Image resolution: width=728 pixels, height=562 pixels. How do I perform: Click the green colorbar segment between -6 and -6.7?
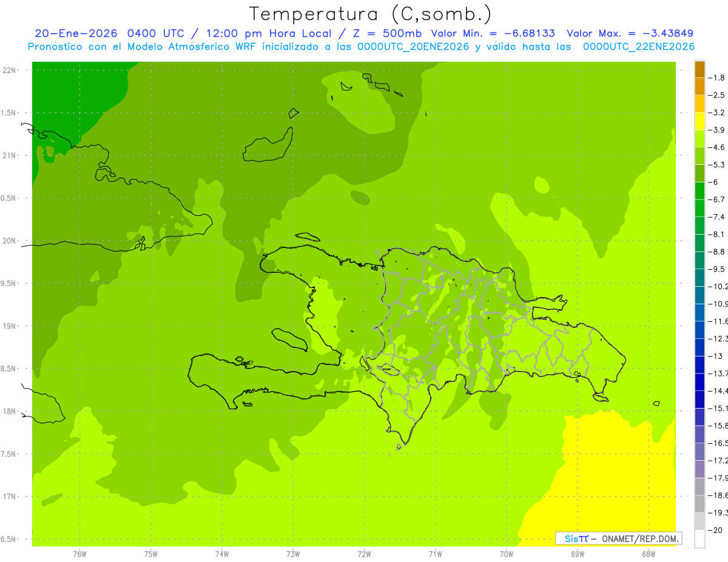pos(699,191)
